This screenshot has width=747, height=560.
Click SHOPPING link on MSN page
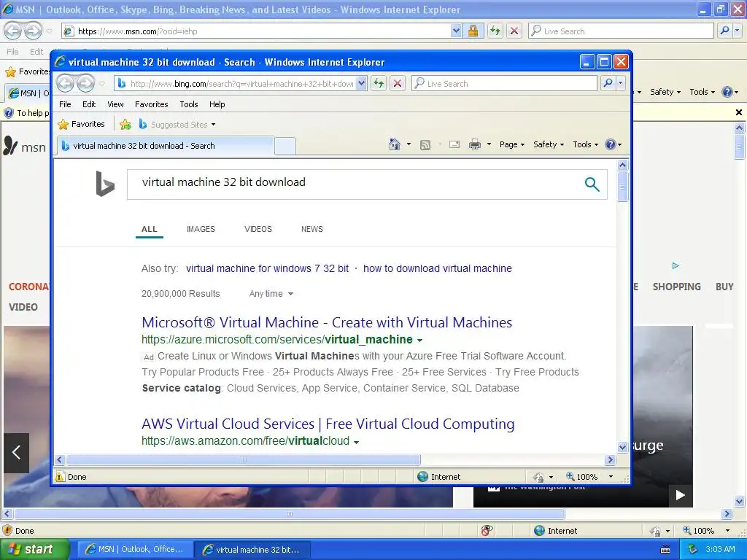coord(676,287)
